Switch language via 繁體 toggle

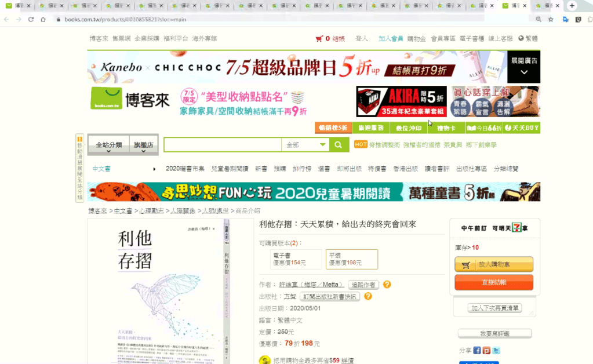[x=528, y=39]
